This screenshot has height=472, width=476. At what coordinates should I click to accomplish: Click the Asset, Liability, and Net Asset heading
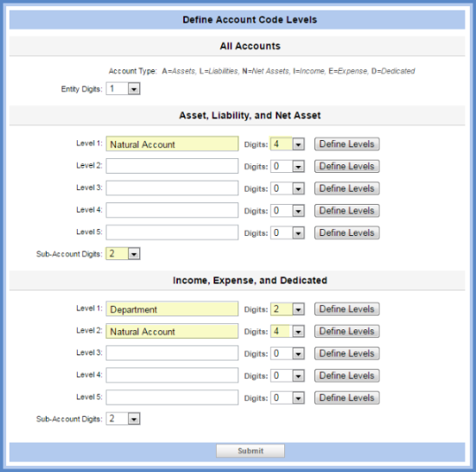click(250, 116)
